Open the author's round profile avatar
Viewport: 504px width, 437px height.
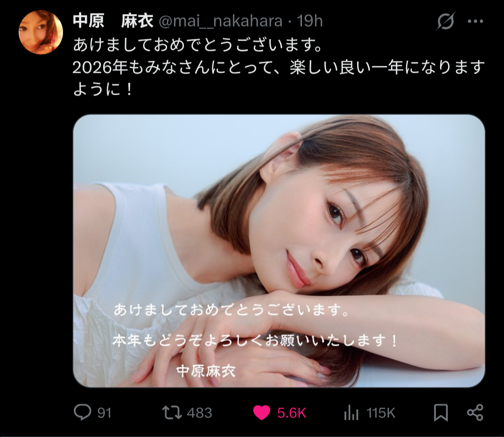click(41, 32)
